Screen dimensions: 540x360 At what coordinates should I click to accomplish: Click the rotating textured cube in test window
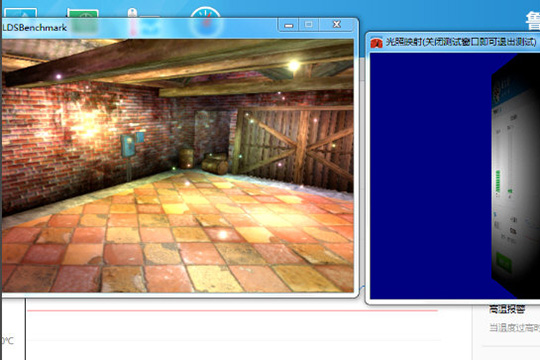tap(516, 176)
